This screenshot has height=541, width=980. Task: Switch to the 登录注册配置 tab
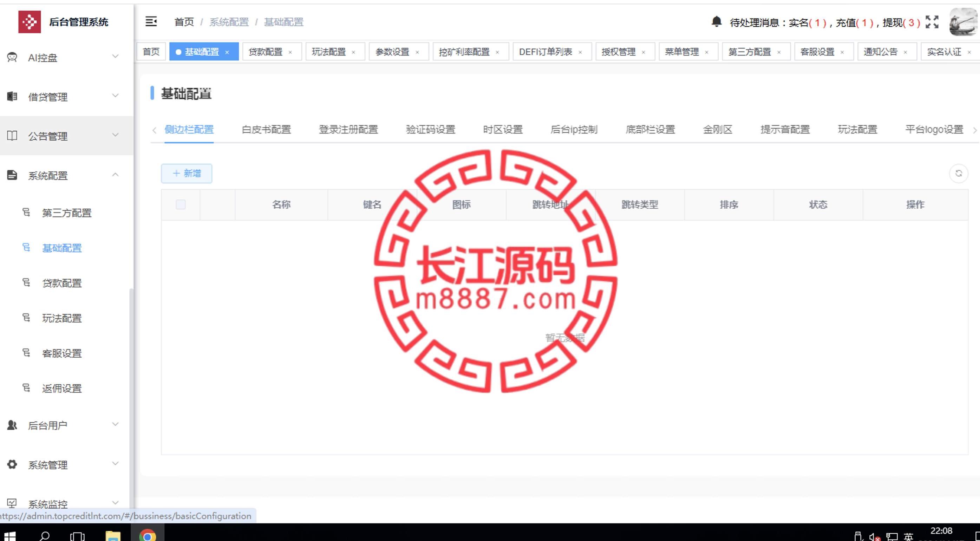pos(348,129)
